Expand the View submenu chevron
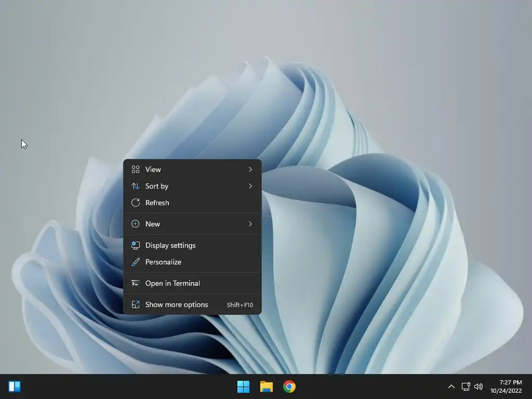The height and width of the screenshot is (399, 532). pyautogui.click(x=250, y=169)
